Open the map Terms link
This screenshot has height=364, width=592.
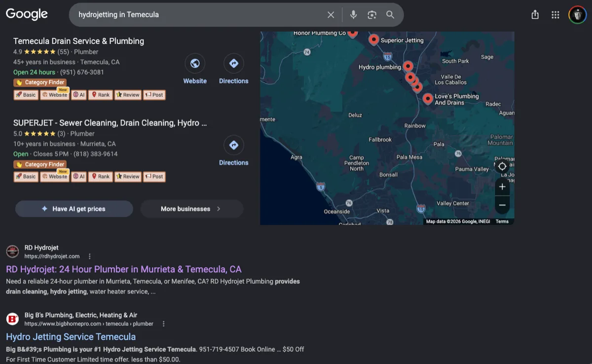(x=502, y=221)
